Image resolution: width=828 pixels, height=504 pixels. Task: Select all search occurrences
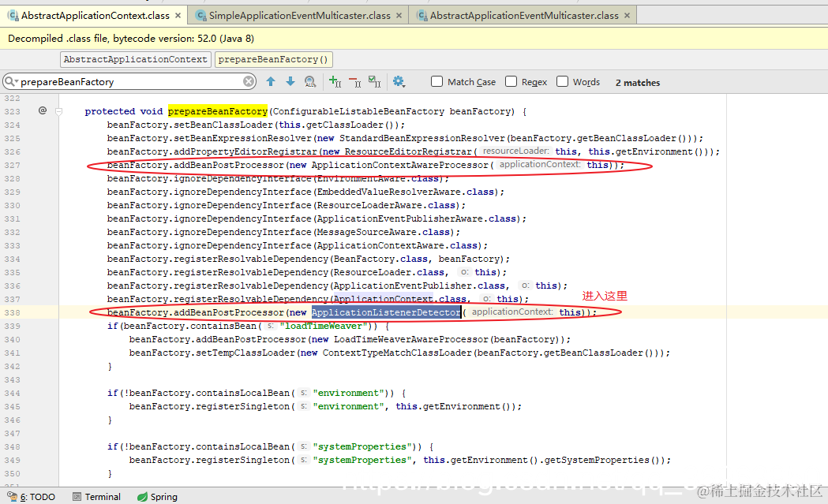click(x=374, y=81)
